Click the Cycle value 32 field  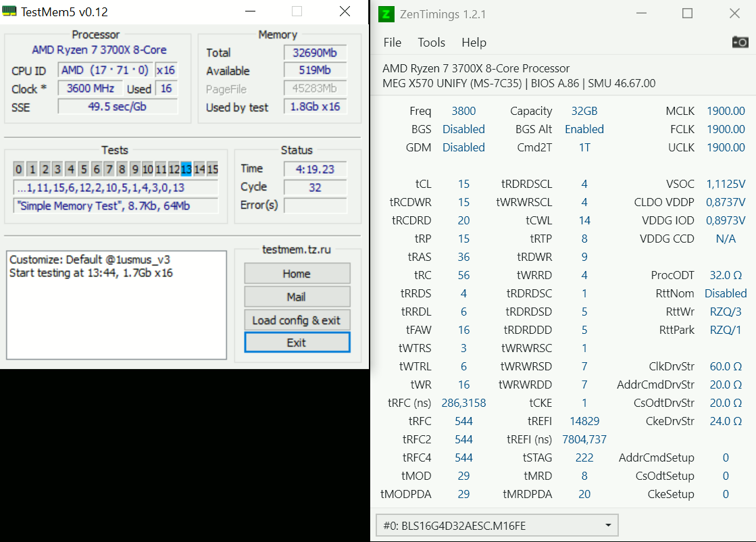click(x=316, y=187)
